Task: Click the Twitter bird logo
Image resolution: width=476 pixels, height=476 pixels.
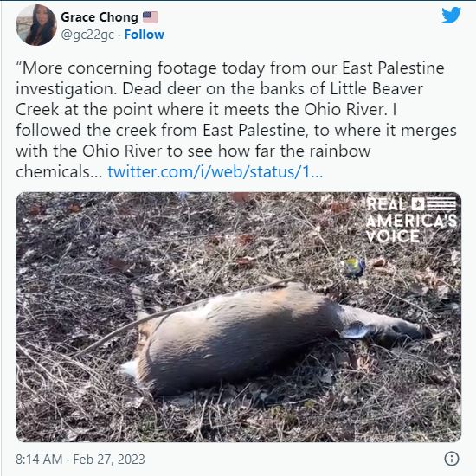Action: click(x=451, y=16)
